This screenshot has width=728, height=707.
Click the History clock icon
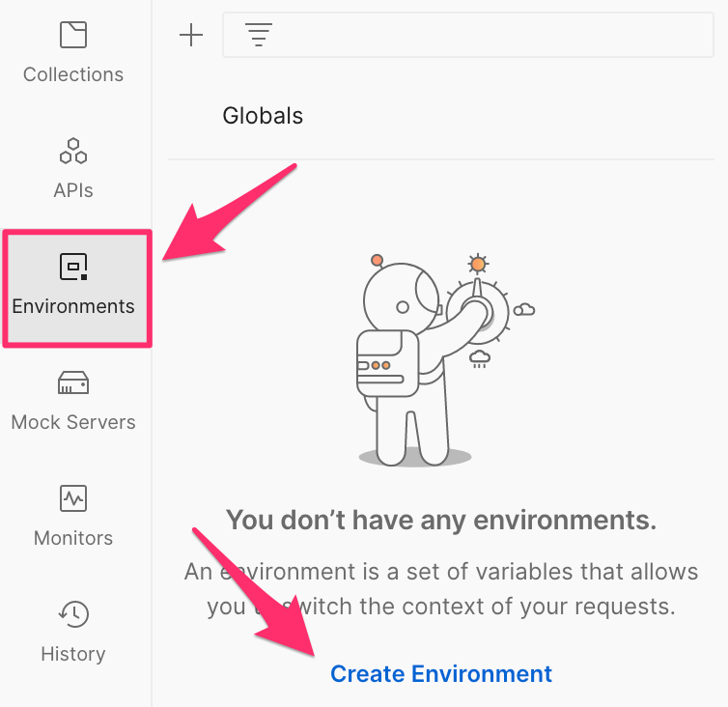73,614
